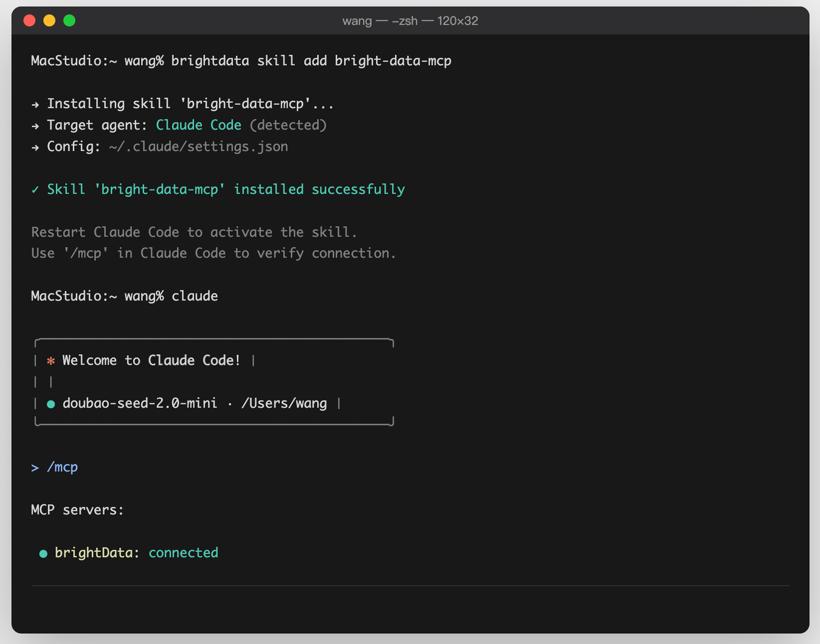Click the window title 'wang — -zsh — 120×32'
The width and height of the screenshot is (820, 644).
(x=410, y=21)
